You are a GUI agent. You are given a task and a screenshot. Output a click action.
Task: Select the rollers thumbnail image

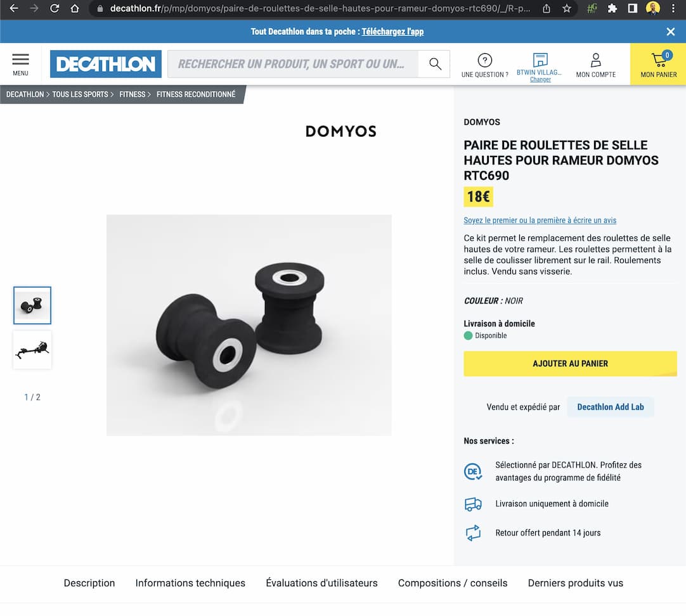(32, 305)
